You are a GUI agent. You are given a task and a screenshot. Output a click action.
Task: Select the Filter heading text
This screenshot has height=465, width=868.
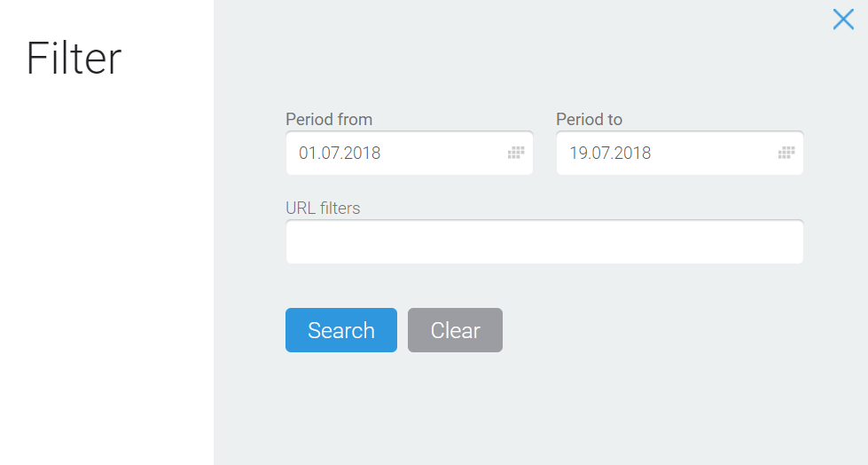coord(74,59)
